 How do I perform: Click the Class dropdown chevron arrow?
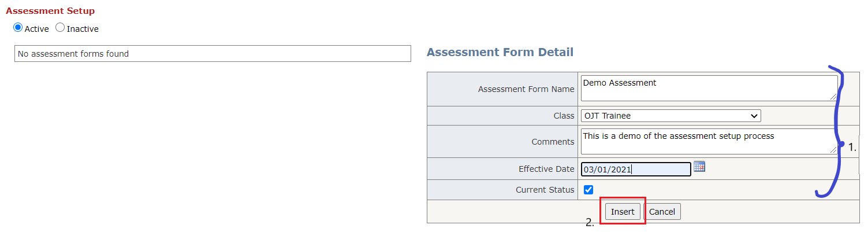[754, 116]
